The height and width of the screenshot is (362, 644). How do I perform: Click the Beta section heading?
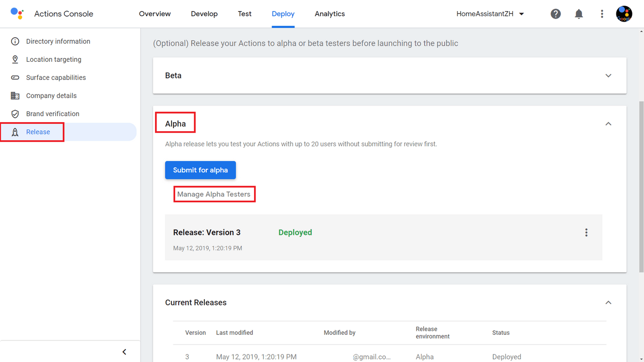tap(173, 75)
